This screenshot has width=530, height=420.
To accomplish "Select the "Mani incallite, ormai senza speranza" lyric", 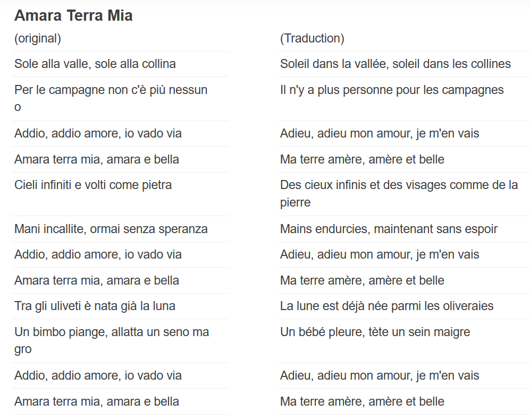I will point(111,229).
